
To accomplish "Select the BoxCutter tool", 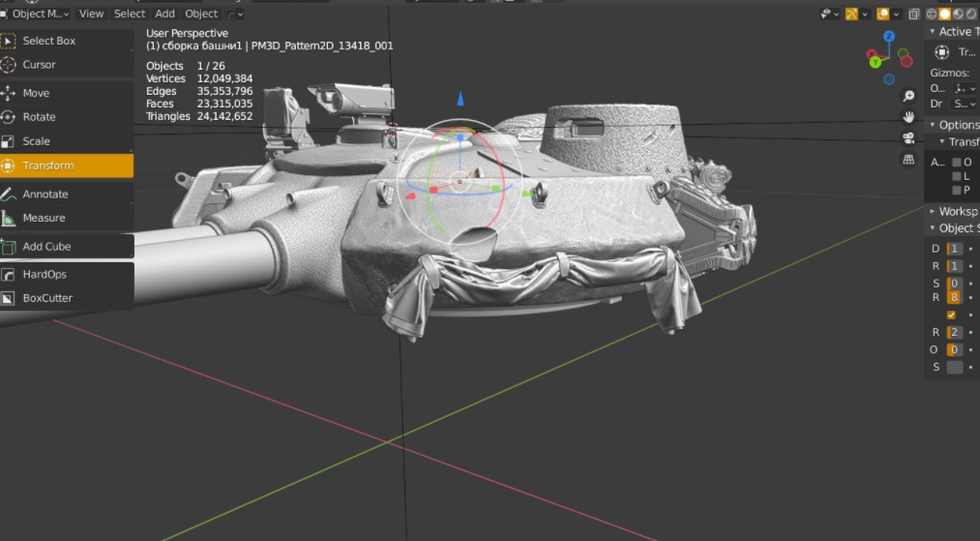I will [47, 298].
